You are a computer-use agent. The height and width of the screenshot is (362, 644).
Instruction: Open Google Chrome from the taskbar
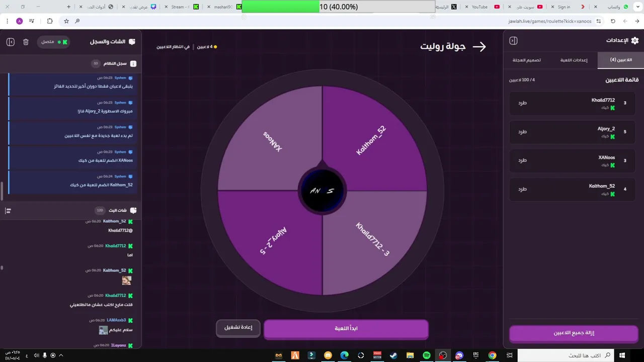point(492,355)
